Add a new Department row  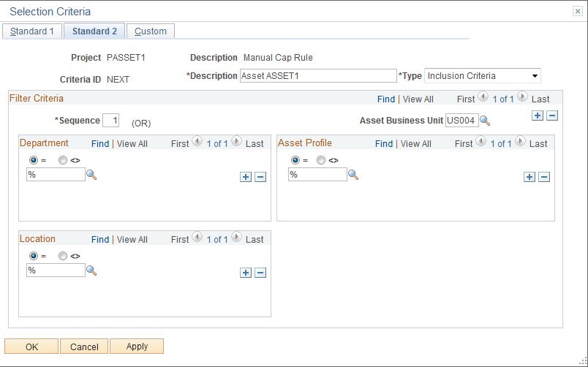pos(246,177)
